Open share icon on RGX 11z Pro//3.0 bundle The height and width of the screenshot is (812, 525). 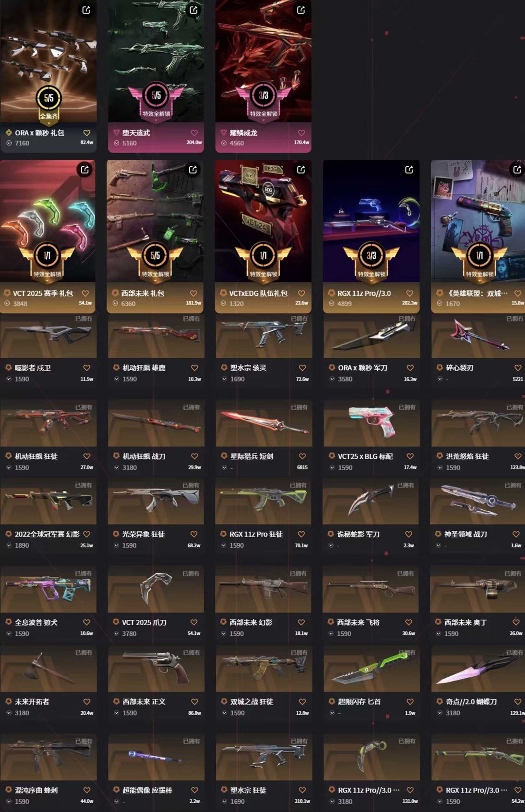(x=409, y=170)
